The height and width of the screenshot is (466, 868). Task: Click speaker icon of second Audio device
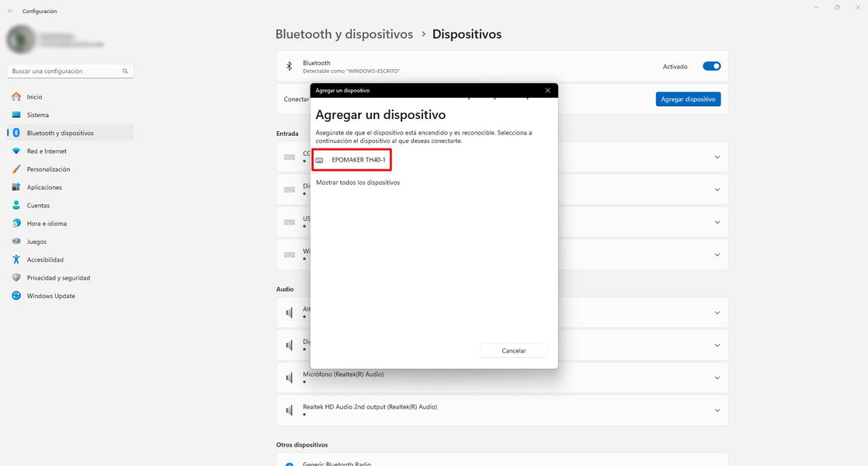click(x=289, y=346)
